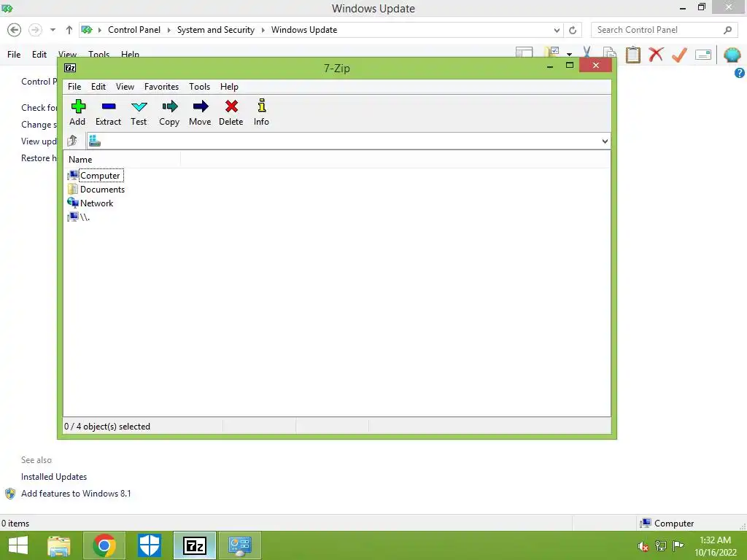Open File menu in Windows Update window

(x=14, y=54)
